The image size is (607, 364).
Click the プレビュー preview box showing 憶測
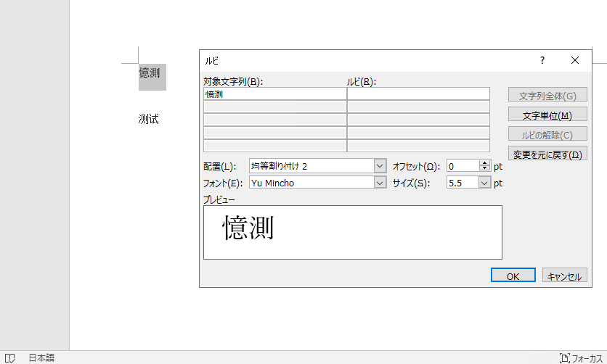[353, 232]
